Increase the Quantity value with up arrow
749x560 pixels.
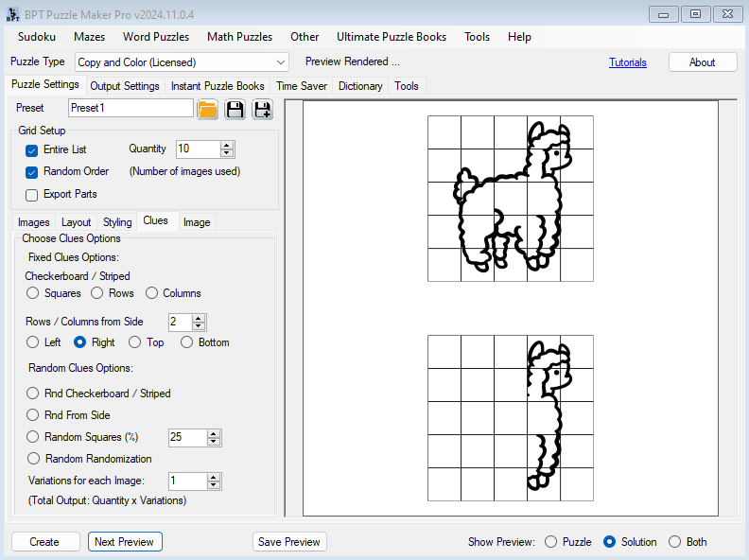coord(227,145)
